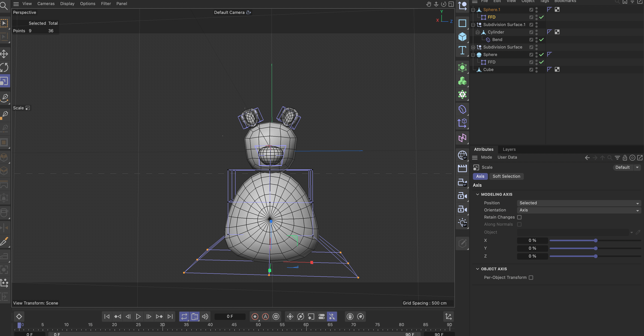Switch to the Layers tab
Image resolution: width=644 pixels, height=336 pixels.
coord(509,149)
